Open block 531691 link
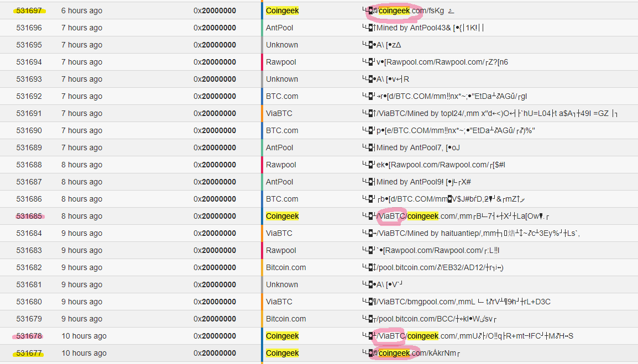Image resolution: width=638 pixels, height=364 pixels. pyautogui.click(x=29, y=113)
